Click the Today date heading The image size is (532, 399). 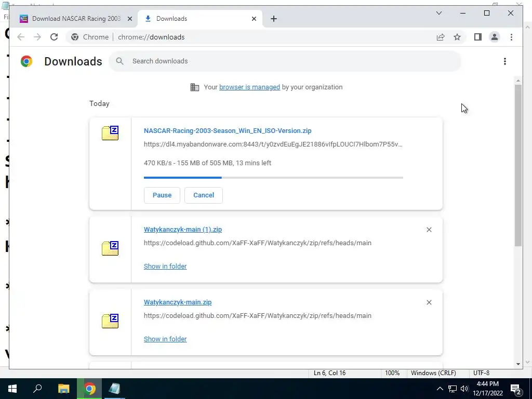click(99, 103)
